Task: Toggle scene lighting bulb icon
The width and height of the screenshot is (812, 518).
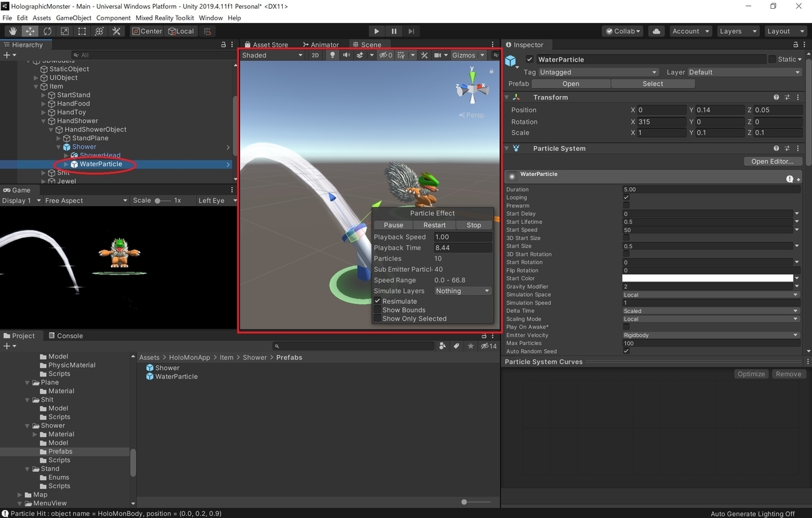Action: tap(332, 55)
